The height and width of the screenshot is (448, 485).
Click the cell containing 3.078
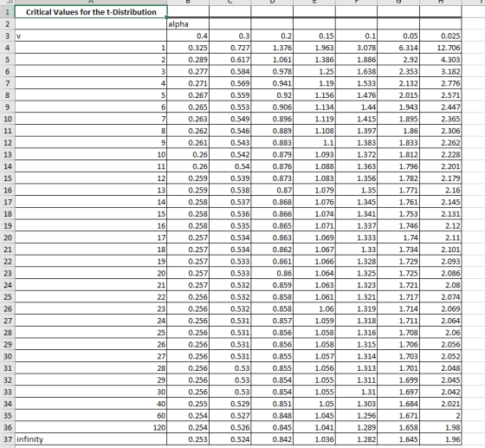point(356,48)
